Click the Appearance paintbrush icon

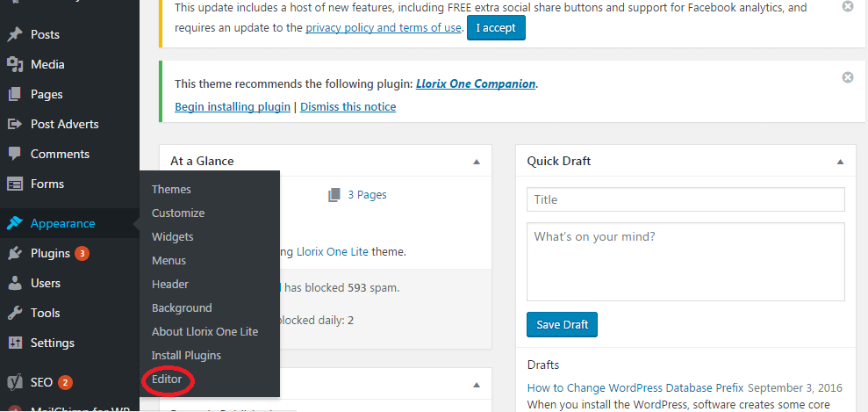pos(14,223)
